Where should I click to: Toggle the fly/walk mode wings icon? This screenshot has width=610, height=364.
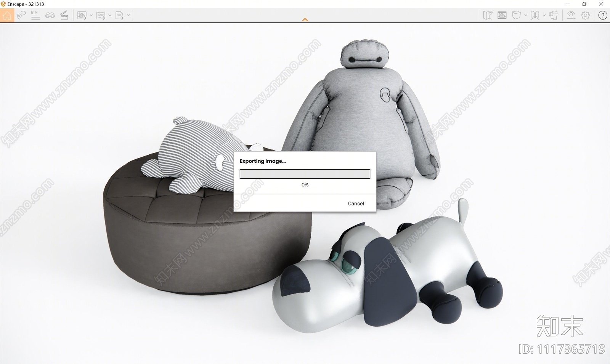(535, 15)
